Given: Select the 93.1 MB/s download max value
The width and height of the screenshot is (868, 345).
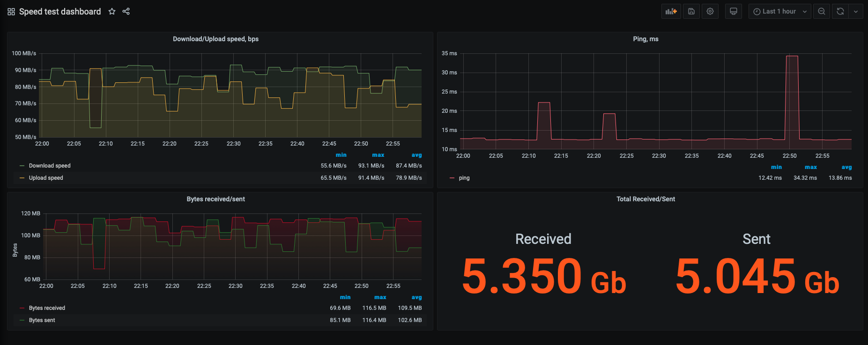Looking at the screenshot, I should click(x=371, y=166).
